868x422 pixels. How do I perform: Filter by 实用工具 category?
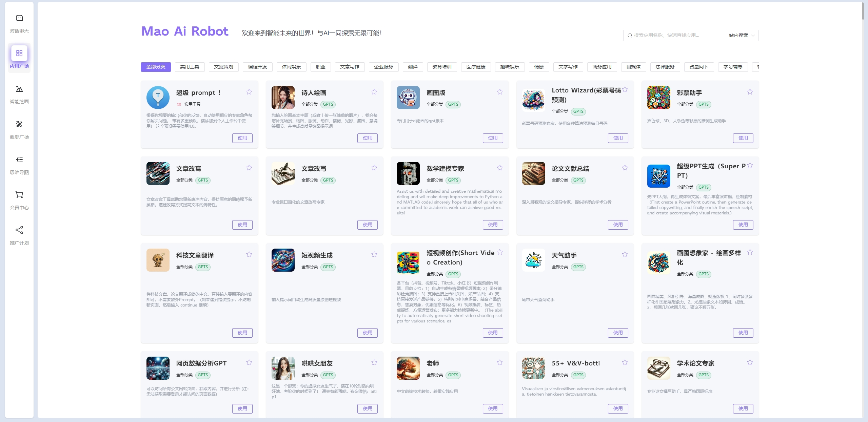[190, 67]
